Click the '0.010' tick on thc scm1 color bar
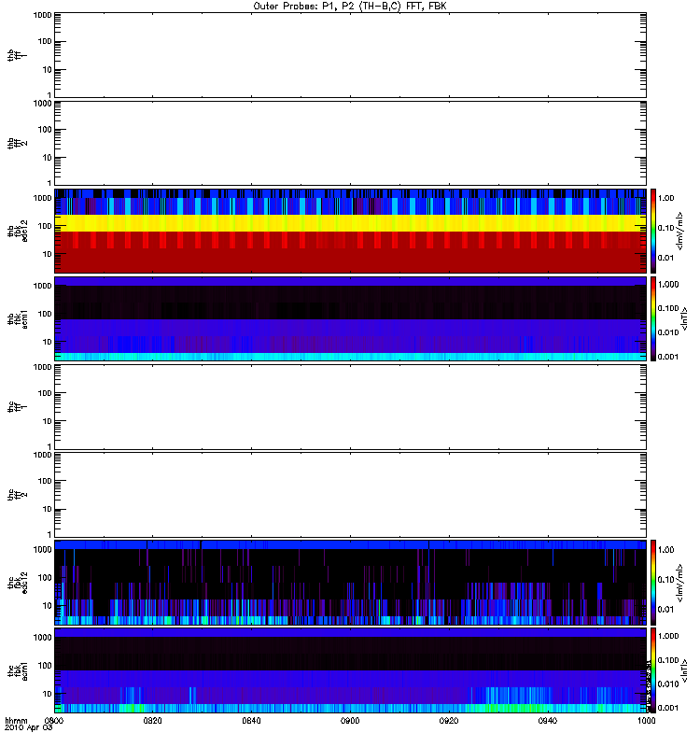700x747 pixels. point(668,684)
